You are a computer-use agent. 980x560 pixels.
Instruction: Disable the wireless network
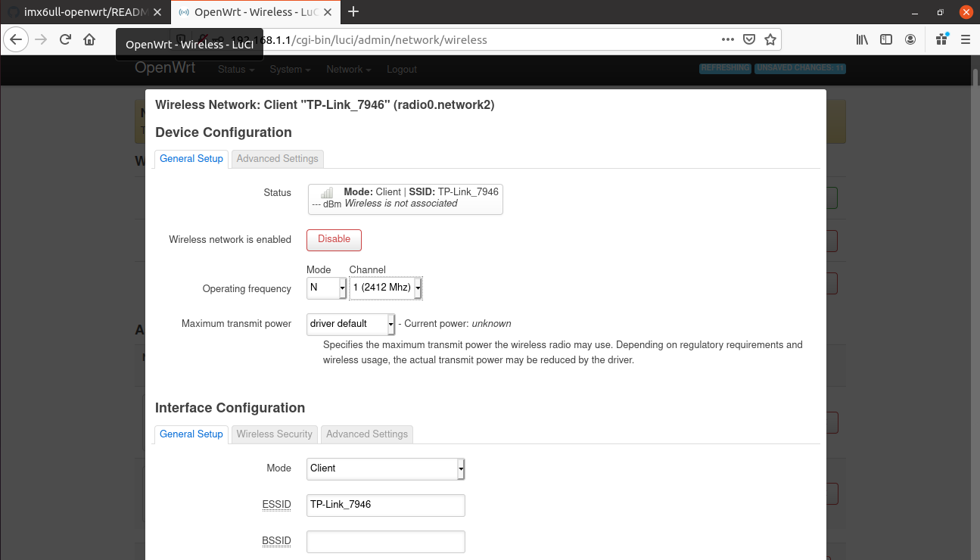coord(334,239)
